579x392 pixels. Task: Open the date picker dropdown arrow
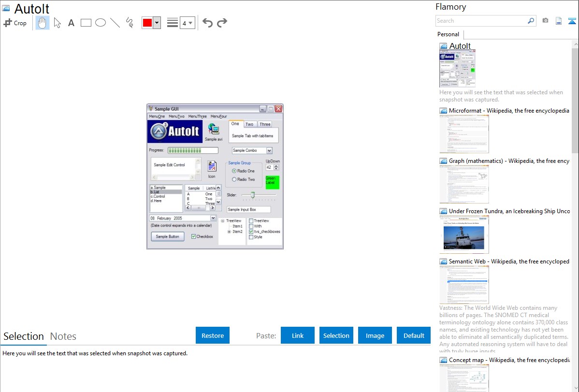point(213,218)
